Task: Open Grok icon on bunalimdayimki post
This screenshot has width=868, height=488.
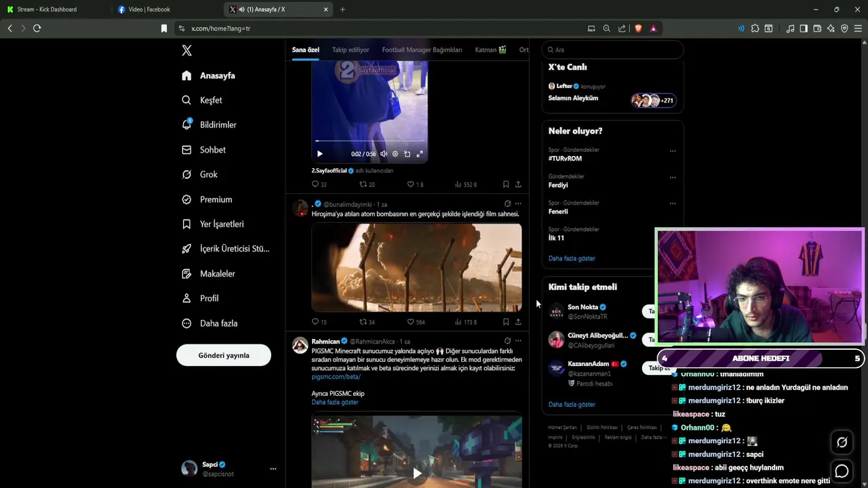Action: pyautogui.click(x=507, y=203)
